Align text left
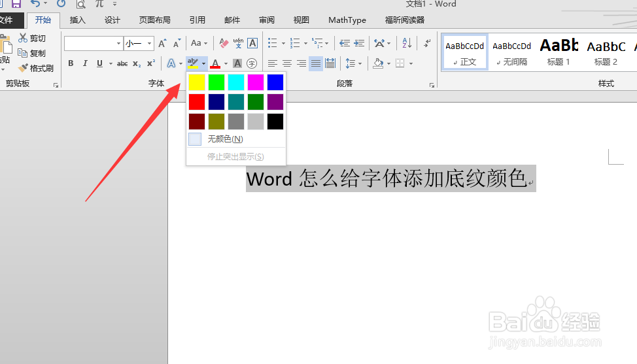 (273, 63)
